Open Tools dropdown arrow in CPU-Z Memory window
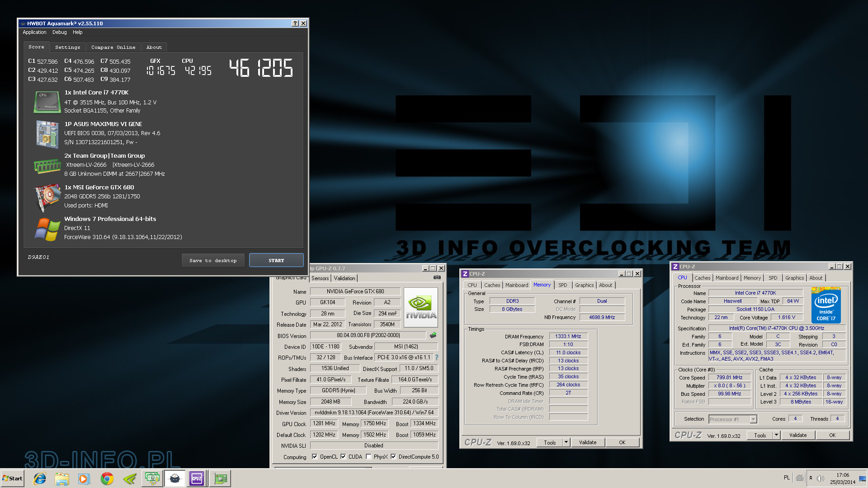Screen dimensions: 868x488 [566, 442]
